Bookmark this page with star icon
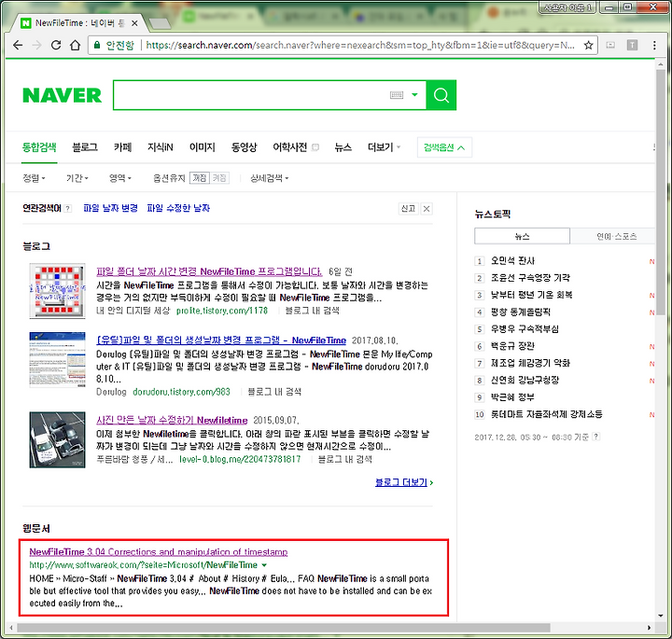Viewport: 672px width, 639px height. pos(588,45)
